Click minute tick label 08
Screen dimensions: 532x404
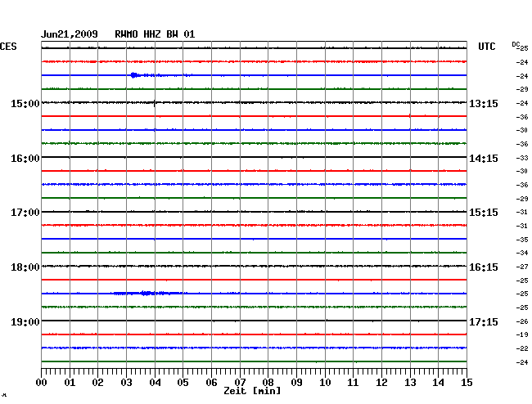(x=268, y=383)
